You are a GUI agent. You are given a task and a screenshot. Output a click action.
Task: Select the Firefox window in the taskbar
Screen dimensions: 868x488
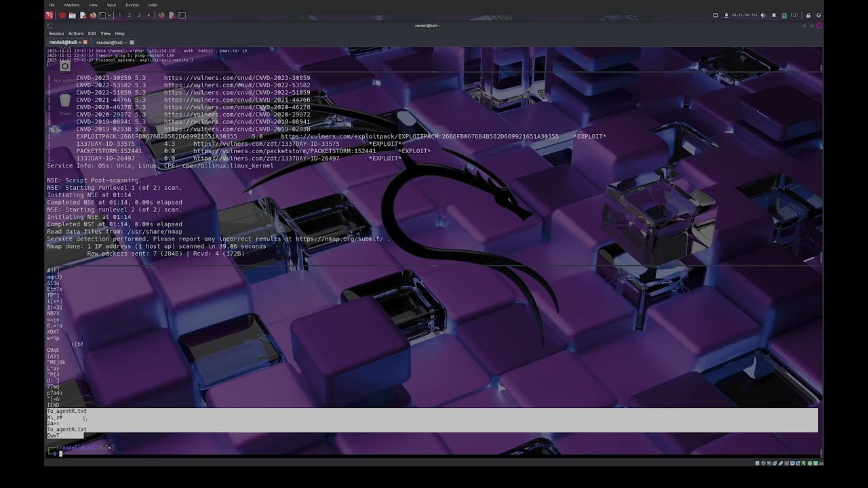point(161,15)
